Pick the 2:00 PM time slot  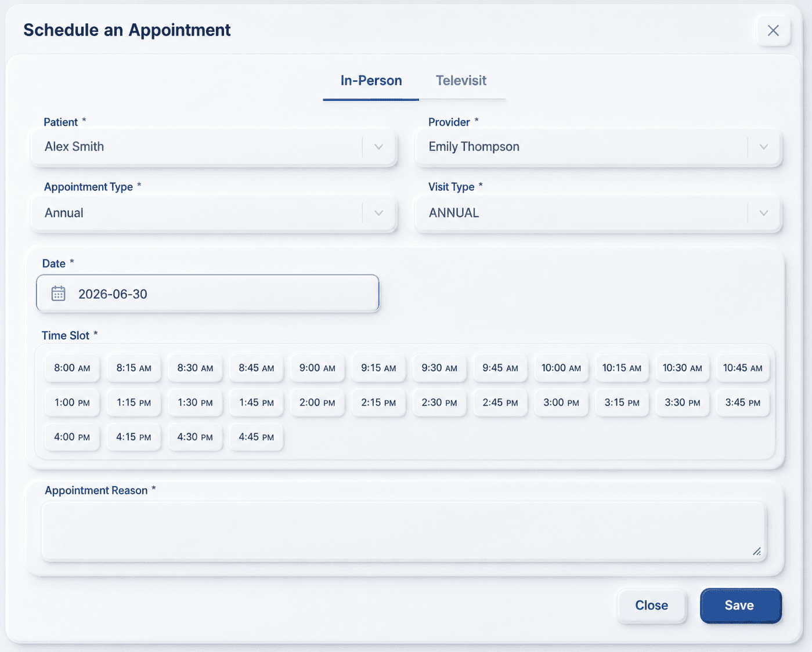[x=317, y=403]
